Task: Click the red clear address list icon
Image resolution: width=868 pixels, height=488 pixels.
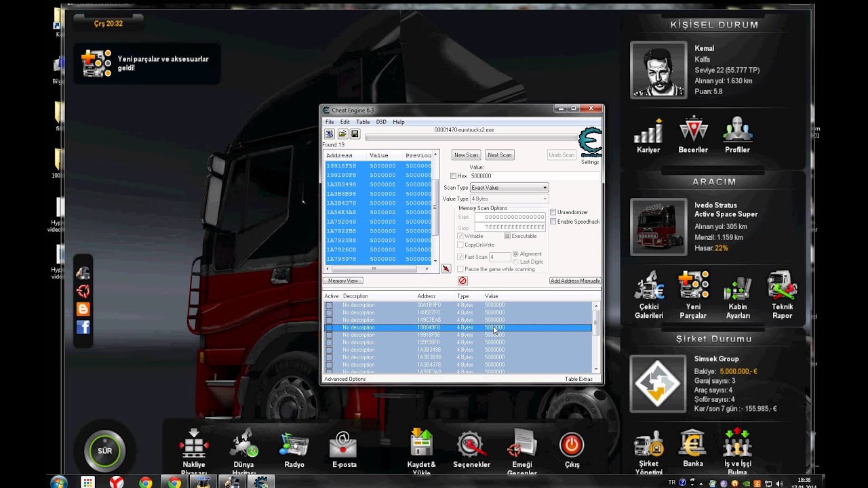Action: point(462,281)
